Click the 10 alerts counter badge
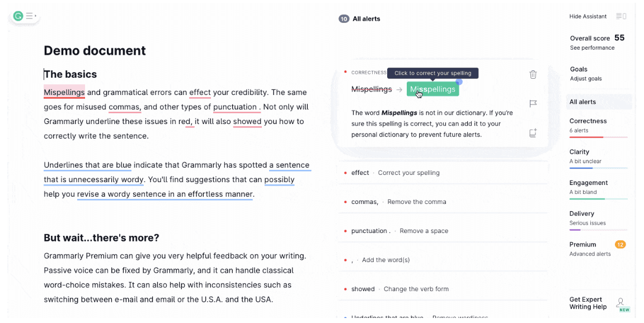The image size is (644, 323). point(344,19)
